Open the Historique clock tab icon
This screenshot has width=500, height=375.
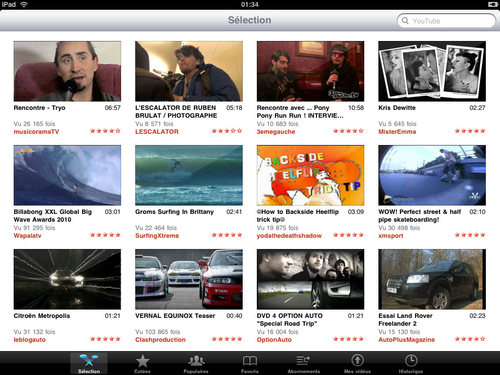tap(411, 360)
